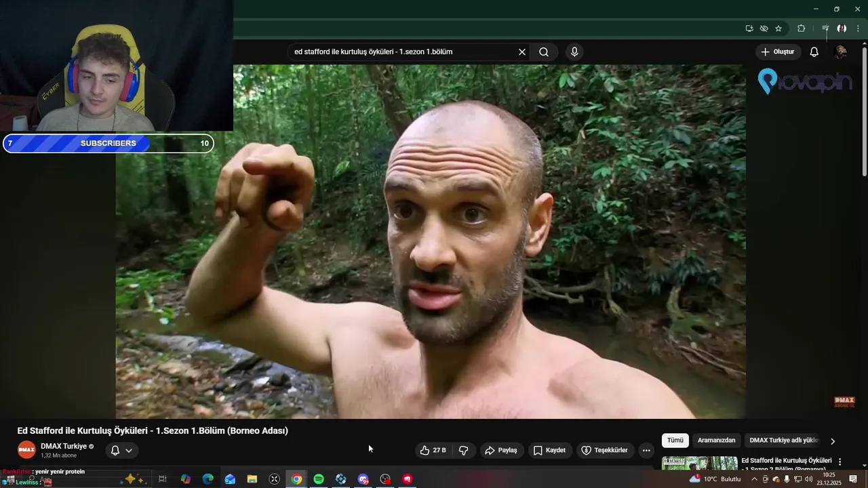Click the DMAX Abone Ol watermark
The image size is (868, 488).
coord(844,402)
